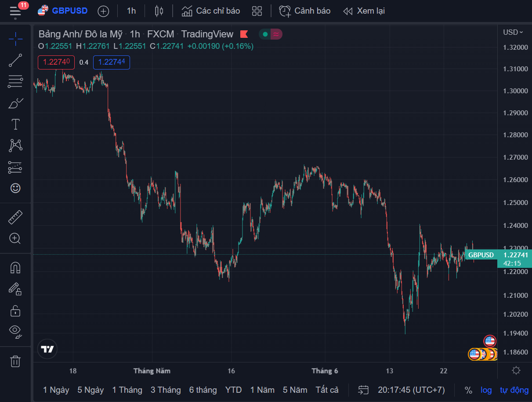Select the YTD date range

[x=234, y=390]
